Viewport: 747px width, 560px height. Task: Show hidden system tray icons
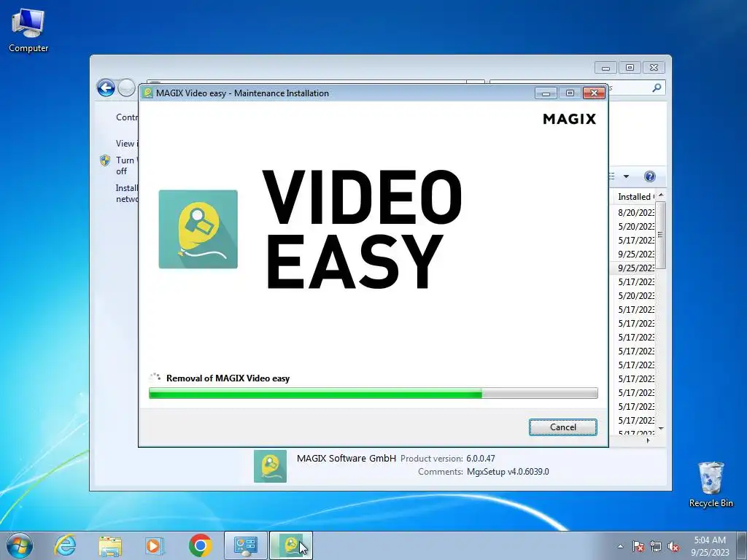[620, 546]
